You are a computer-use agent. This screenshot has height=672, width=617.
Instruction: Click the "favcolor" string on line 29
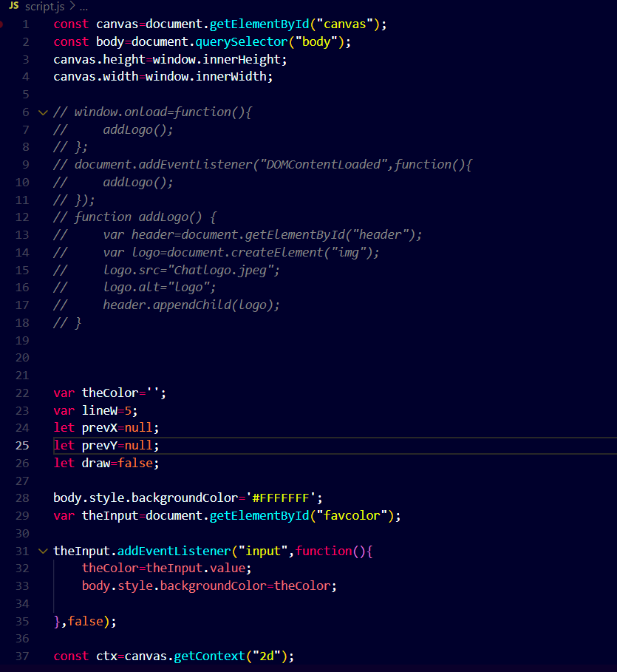[x=352, y=515]
